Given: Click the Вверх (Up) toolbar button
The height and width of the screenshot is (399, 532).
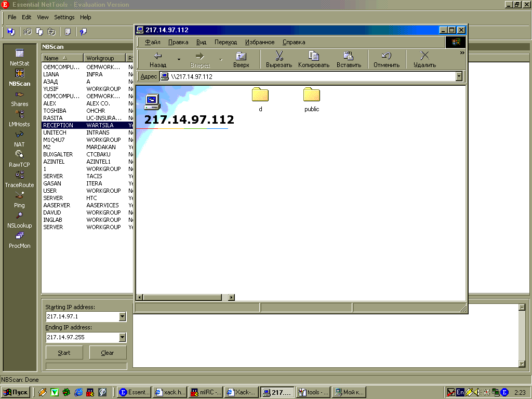Looking at the screenshot, I should (241, 59).
